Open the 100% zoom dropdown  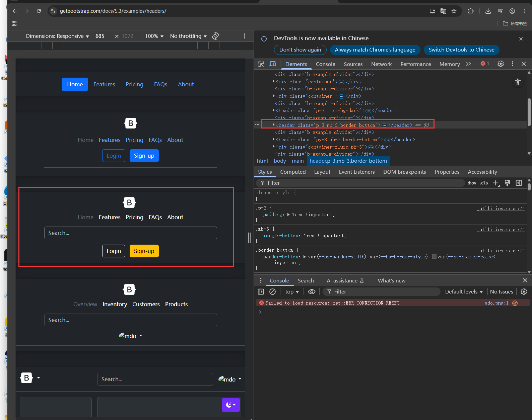pyautogui.click(x=154, y=36)
